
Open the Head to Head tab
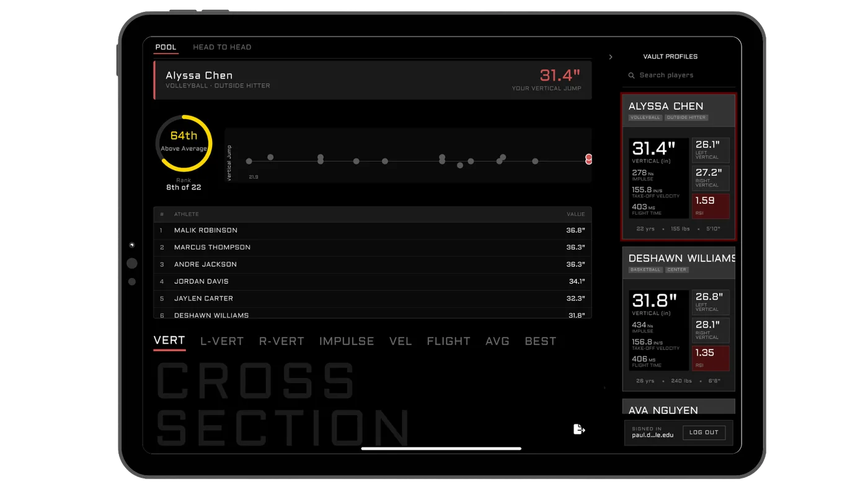tap(222, 47)
